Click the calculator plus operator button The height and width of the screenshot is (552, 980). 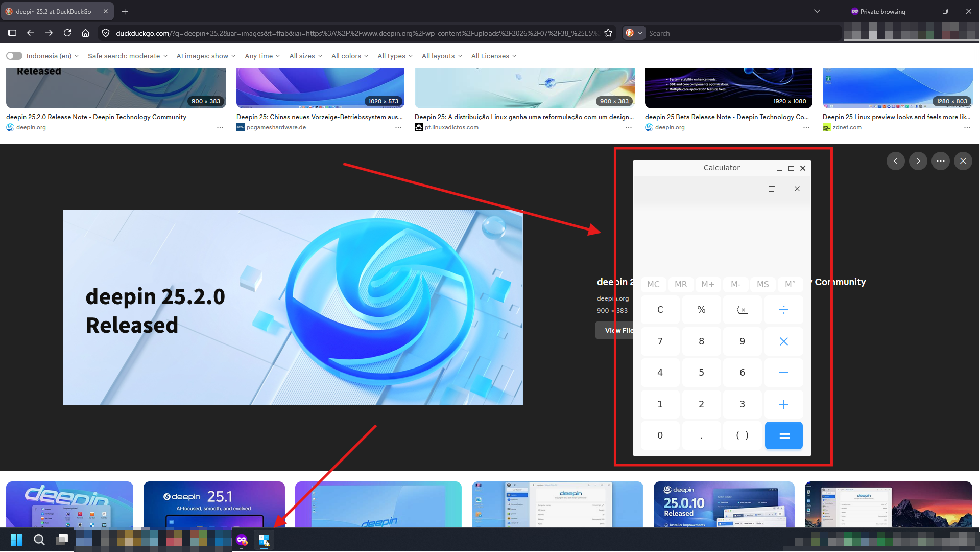(x=783, y=404)
